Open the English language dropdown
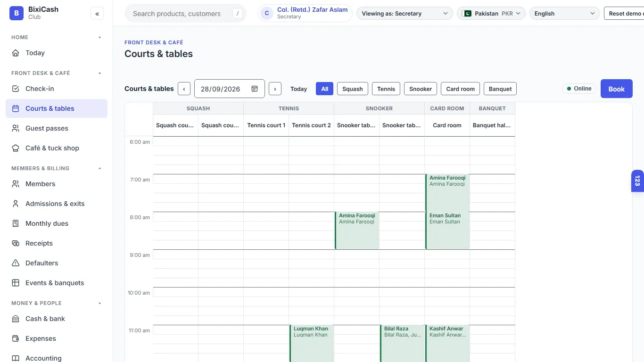Screen dimensions: 644x362 (x=565, y=14)
